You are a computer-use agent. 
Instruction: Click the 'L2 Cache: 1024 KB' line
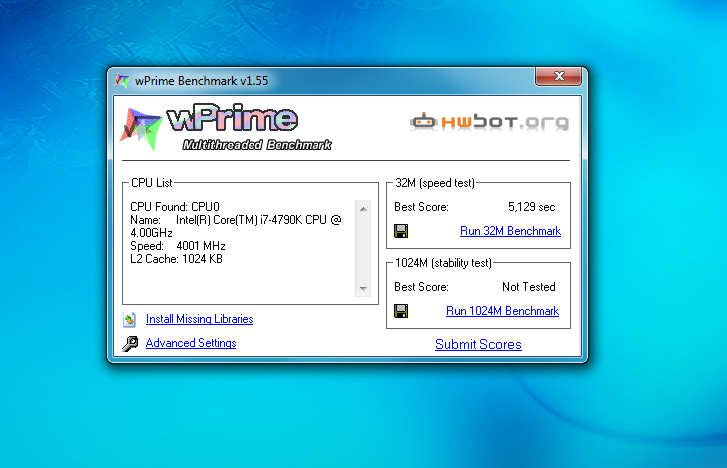point(176,259)
